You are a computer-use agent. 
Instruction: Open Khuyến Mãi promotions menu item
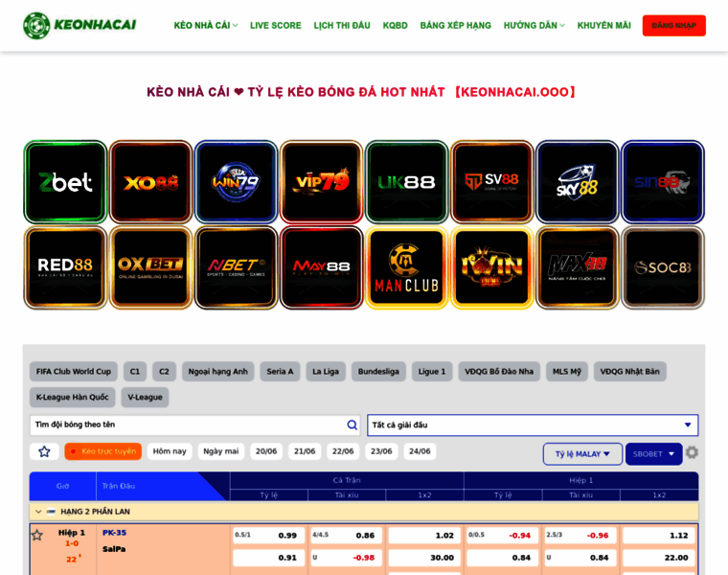[604, 26]
